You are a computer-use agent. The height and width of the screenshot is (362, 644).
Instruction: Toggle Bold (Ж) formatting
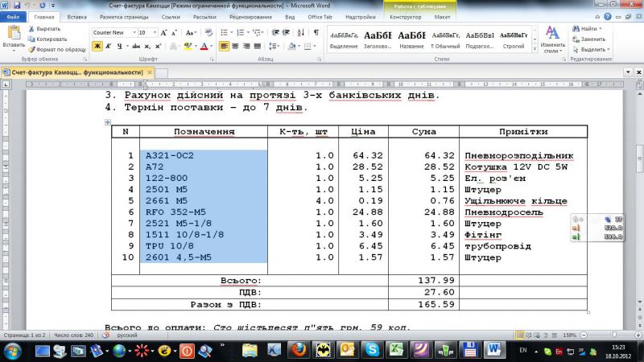(97, 47)
